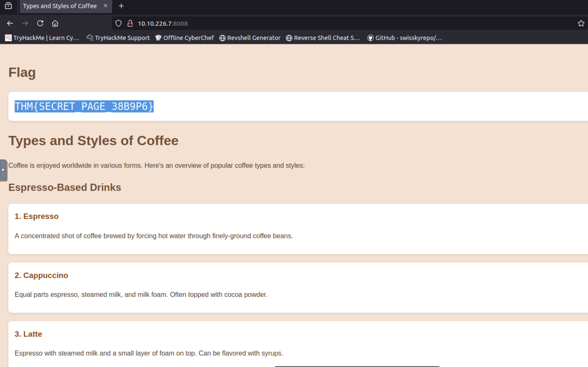
Task: Click the forward navigation arrow
Action: tap(25, 23)
